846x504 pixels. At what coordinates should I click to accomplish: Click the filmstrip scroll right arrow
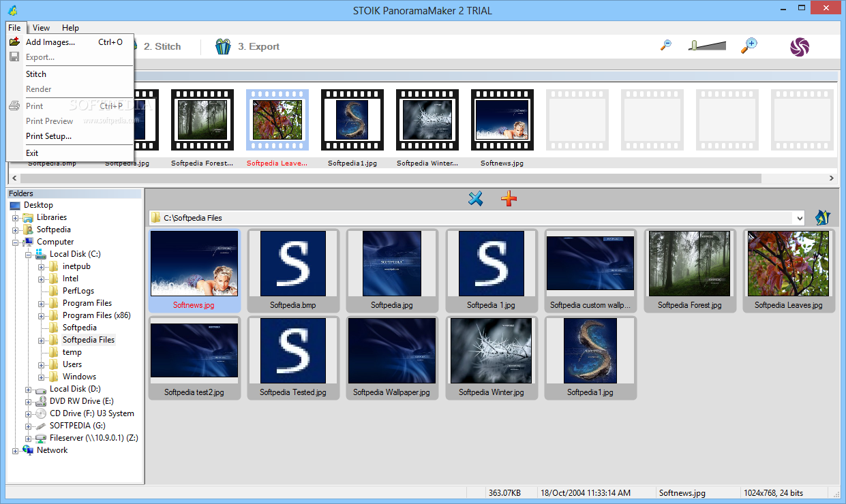831,178
